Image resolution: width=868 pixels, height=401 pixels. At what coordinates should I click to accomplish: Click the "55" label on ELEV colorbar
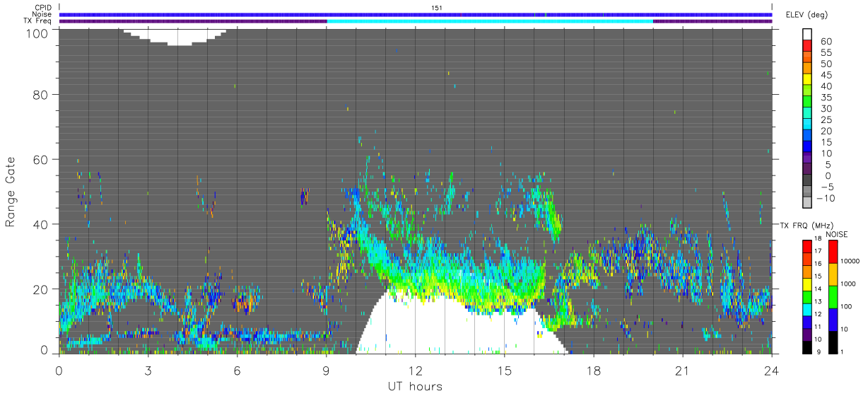pyautogui.click(x=826, y=53)
